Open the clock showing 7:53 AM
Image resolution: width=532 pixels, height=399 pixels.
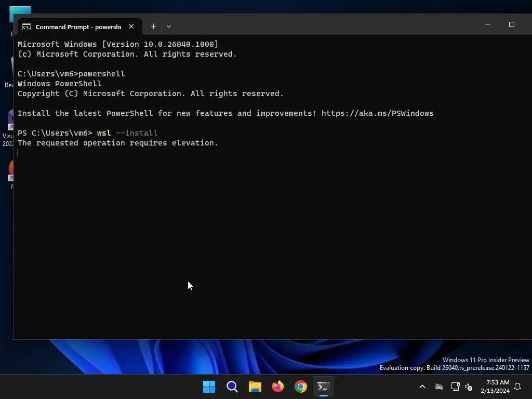495,387
